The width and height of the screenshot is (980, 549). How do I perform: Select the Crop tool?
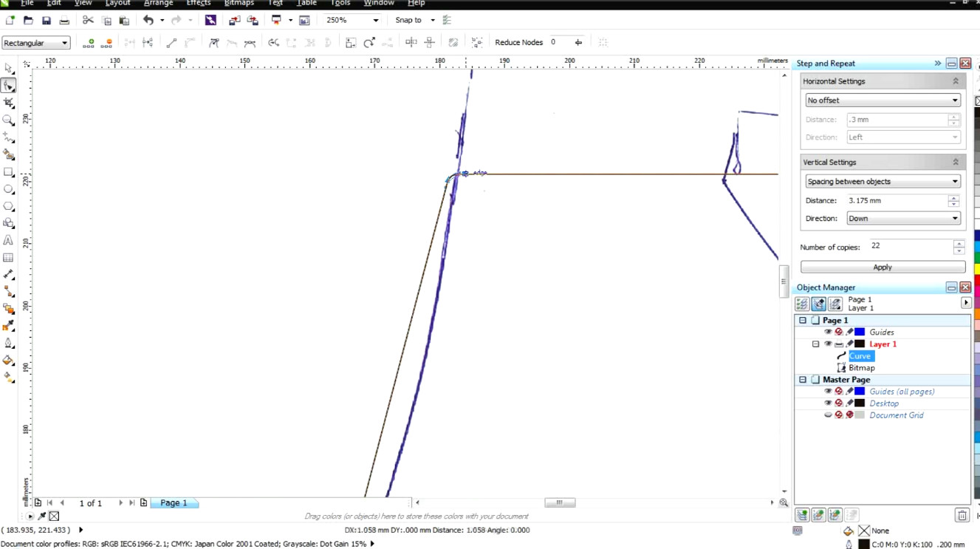(9, 103)
